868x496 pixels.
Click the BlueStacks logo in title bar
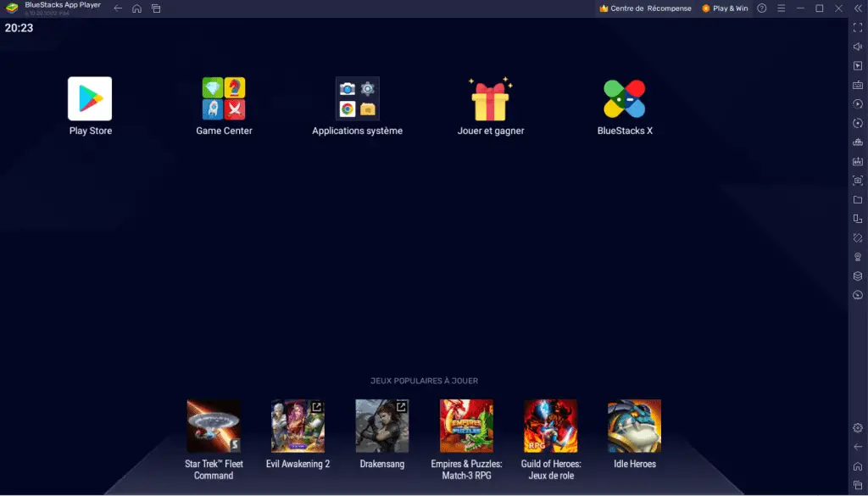click(12, 8)
